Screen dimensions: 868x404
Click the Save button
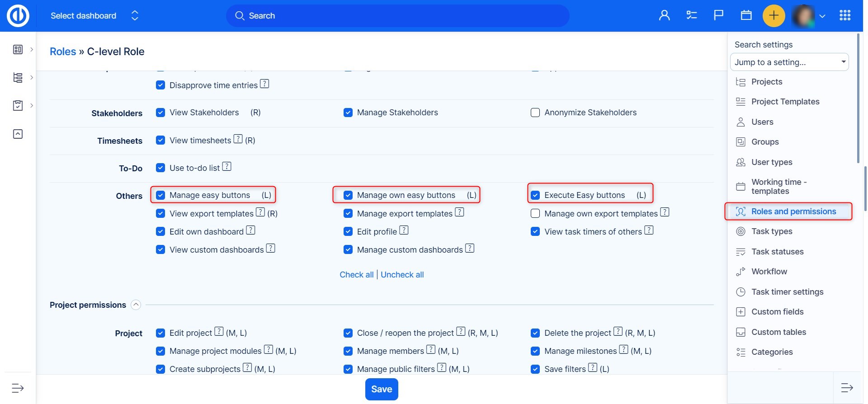[381, 389]
